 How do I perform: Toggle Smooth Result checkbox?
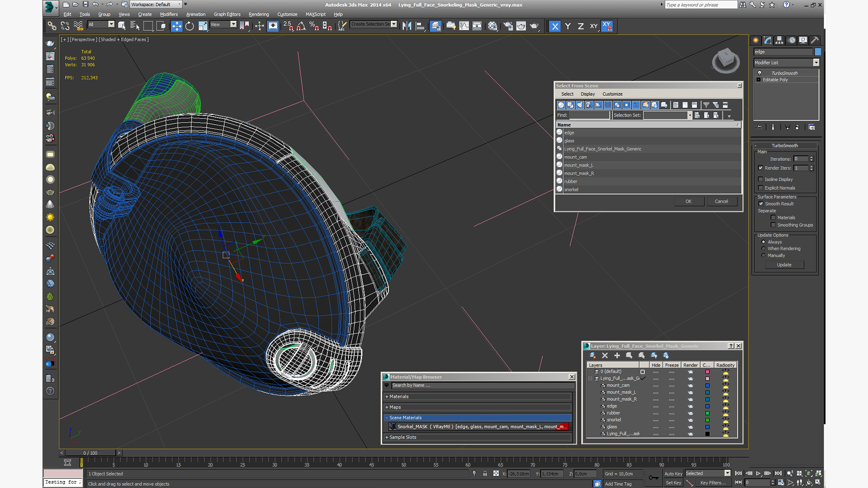(761, 204)
